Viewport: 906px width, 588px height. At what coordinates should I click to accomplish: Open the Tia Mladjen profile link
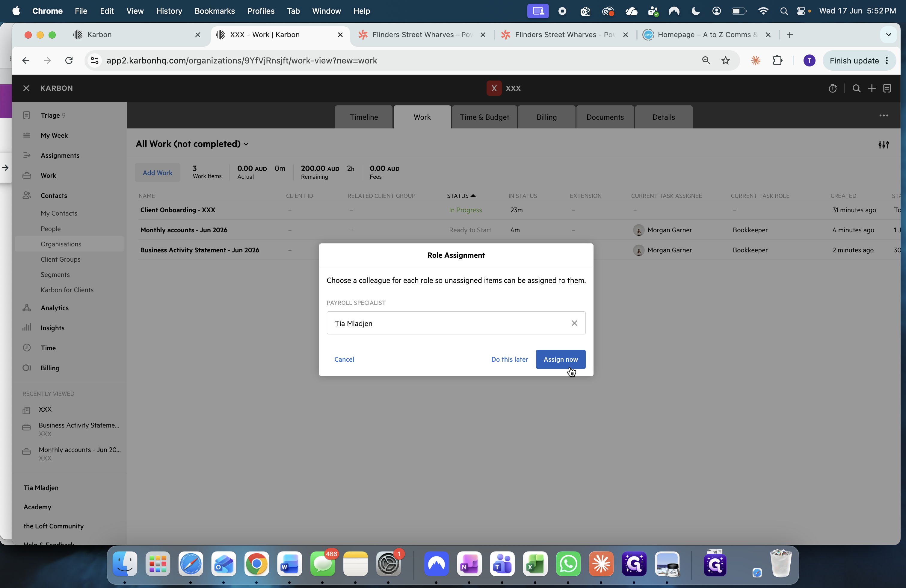click(x=41, y=488)
